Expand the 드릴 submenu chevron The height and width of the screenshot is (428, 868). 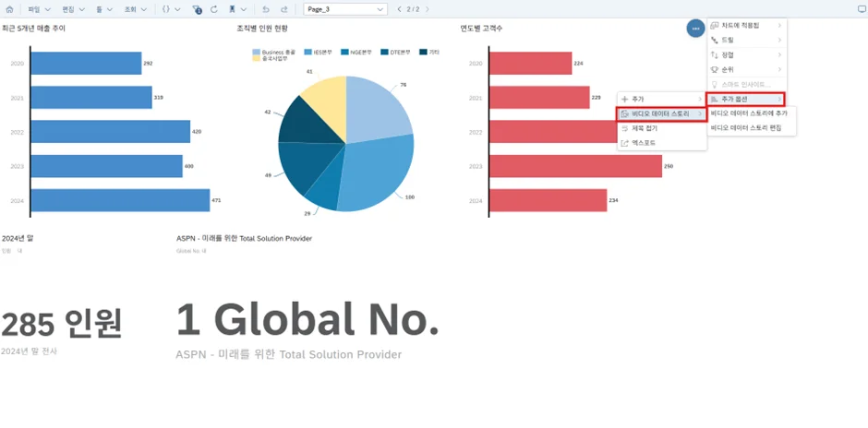(779, 40)
